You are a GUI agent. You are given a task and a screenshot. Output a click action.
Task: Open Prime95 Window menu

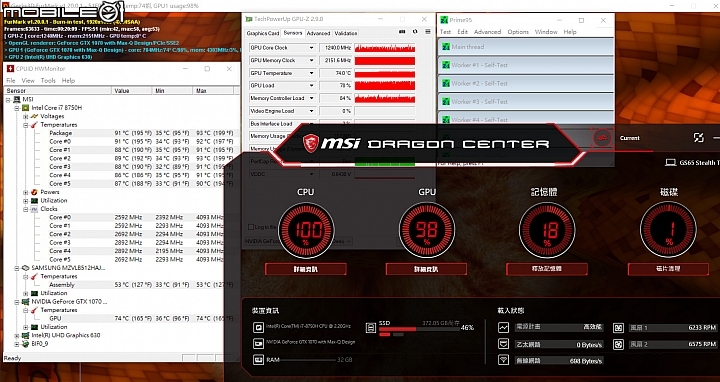click(x=546, y=32)
